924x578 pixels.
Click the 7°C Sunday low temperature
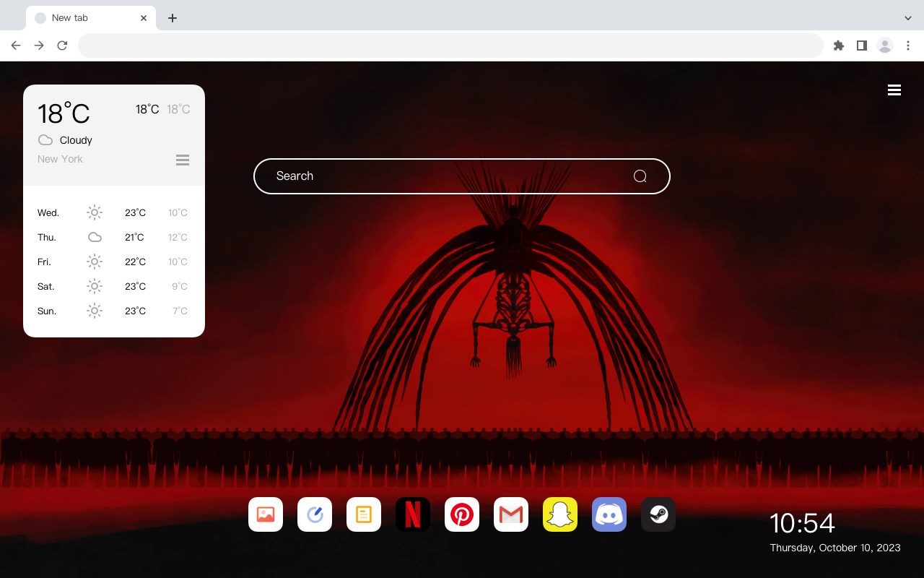click(x=180, y=311)
